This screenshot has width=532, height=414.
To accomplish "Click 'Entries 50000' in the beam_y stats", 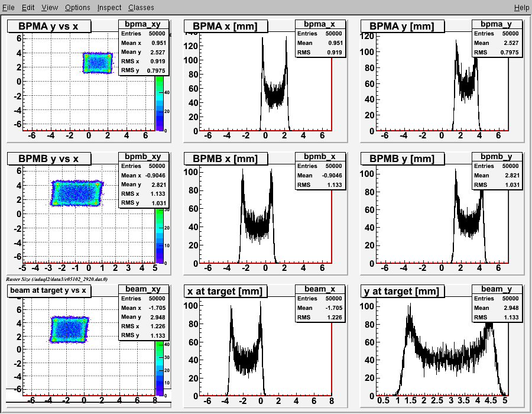I will [497, 298].
